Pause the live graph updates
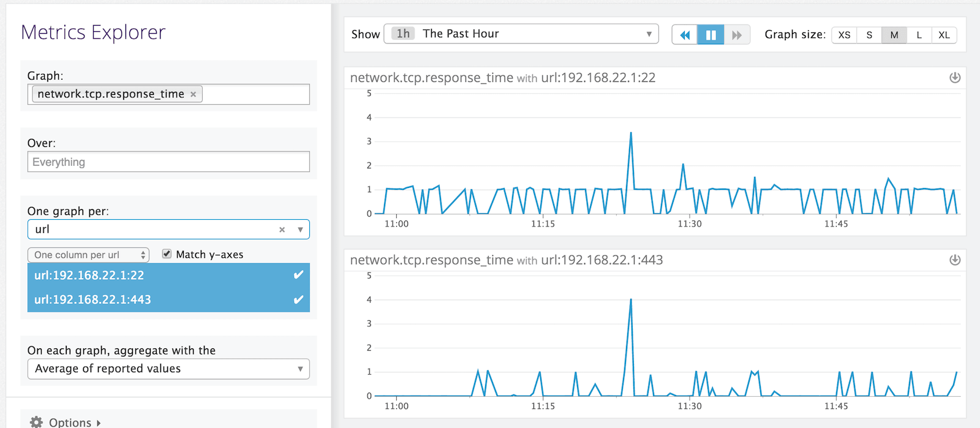 pyautogui.click(x=710, y=35)
